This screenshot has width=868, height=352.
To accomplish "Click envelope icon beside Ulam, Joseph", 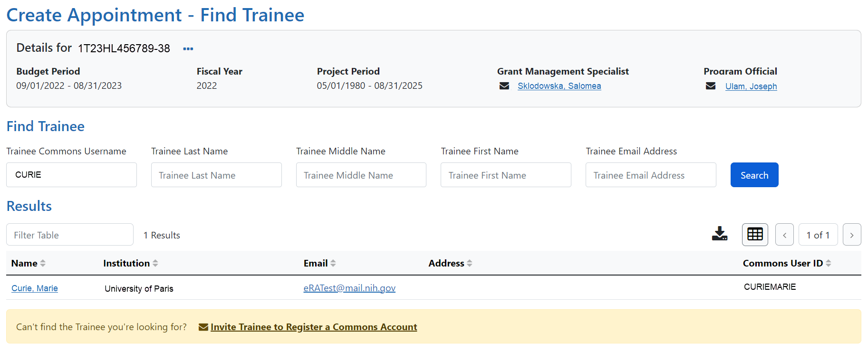I will pos(711,86).
